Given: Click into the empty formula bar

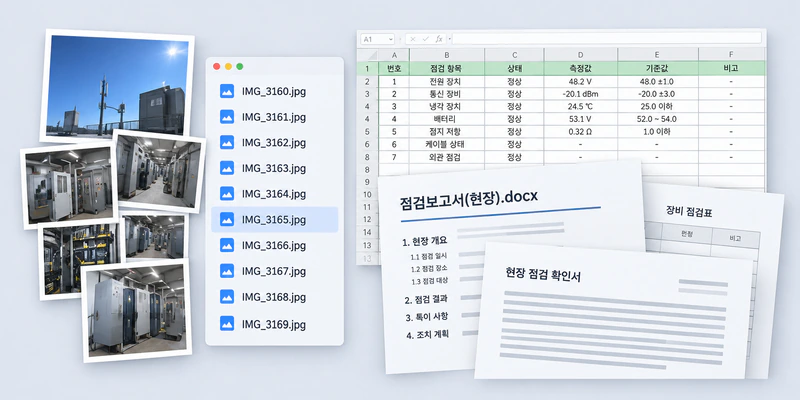Looking at the screenshot, I should [x=607, y=39].
